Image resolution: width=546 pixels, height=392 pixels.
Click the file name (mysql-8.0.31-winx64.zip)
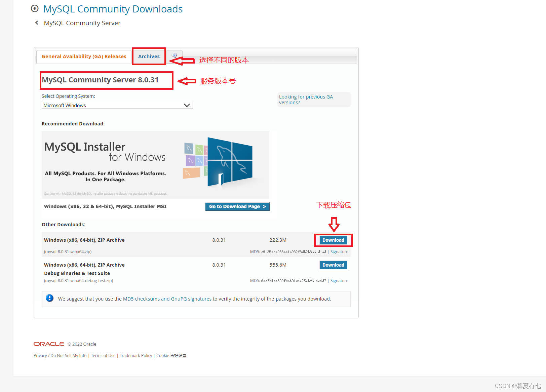tap(68, 251)
